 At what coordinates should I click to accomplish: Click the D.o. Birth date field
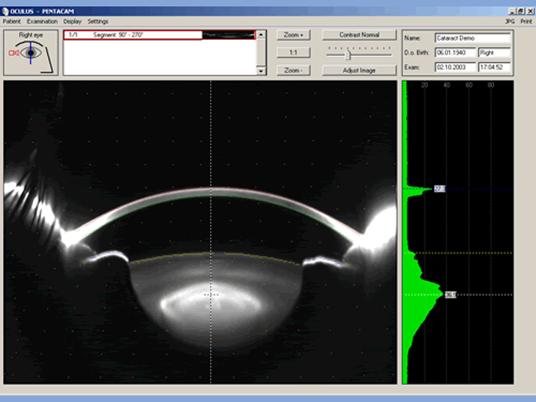(455, 53)
